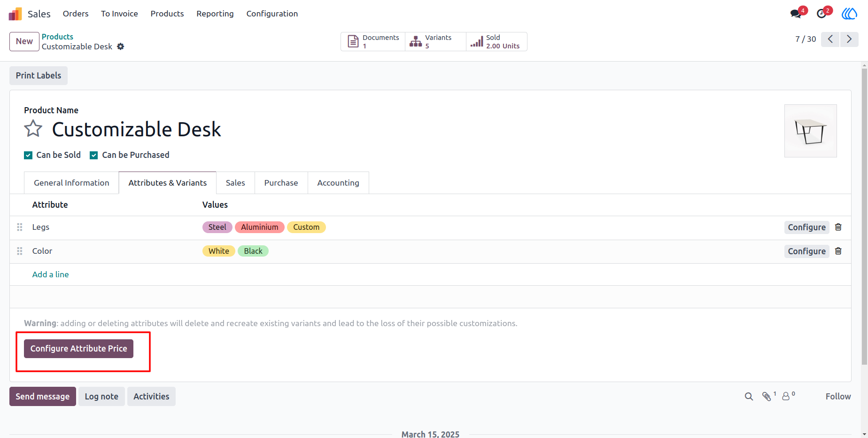The width and height of the screenshot is (868, 438).
Task: Search chatter messages with magnifier icon
Action: click(749, 397)
